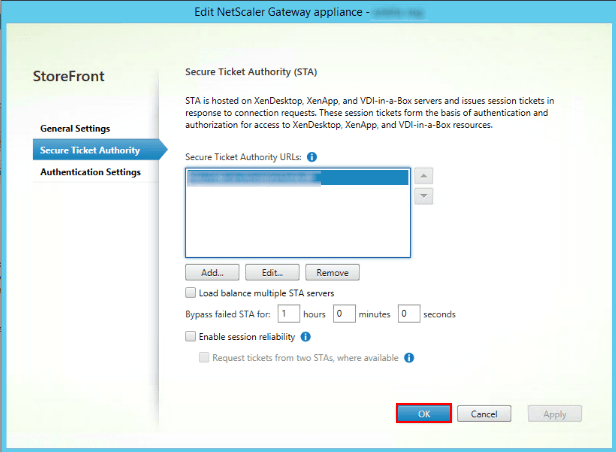Screen dimensions: 616x452
Task: Open Authentication Settings section
Action: [90, 172]
